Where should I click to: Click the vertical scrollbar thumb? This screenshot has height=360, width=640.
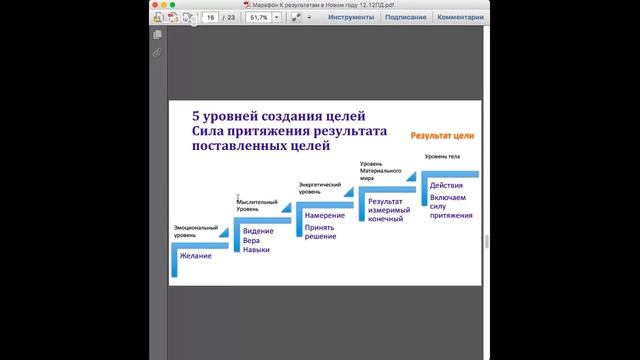(x=487, y=241)
